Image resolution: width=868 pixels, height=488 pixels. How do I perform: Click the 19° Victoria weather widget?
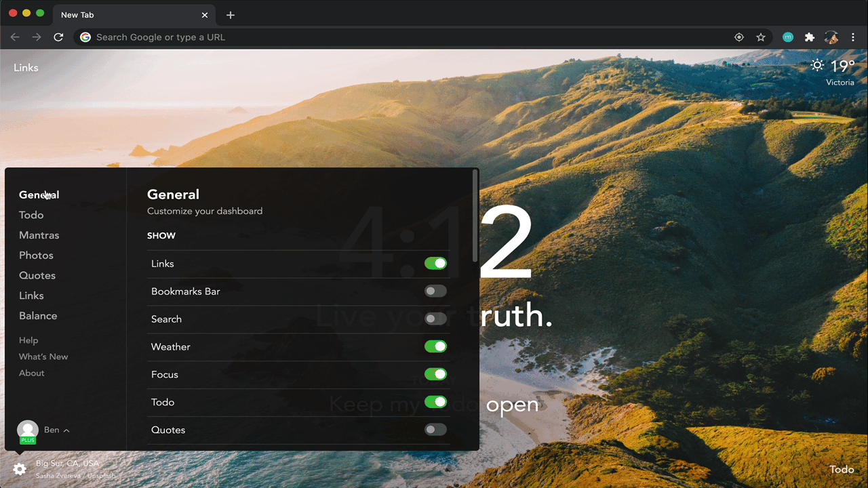833,72
